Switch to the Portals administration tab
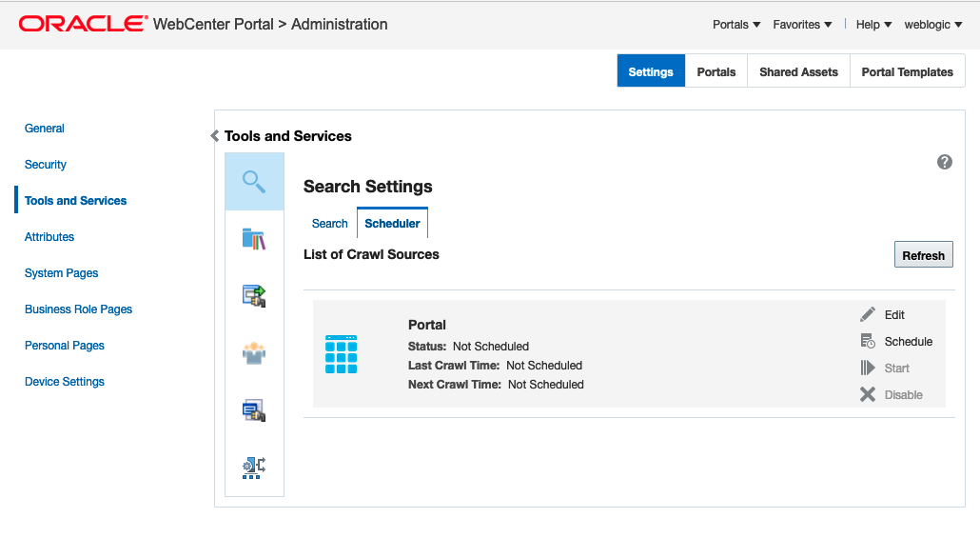This screenshot has height=558, width=980. click(x=716, y=71)
